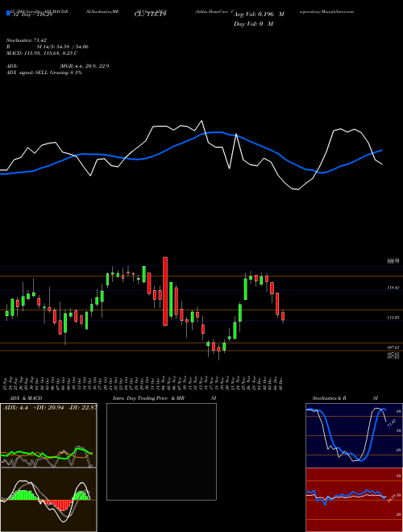Click the 'Stochastics: 71.42' reading
Viewport: 403px width, 532px height.
click(x=26, y=40)
